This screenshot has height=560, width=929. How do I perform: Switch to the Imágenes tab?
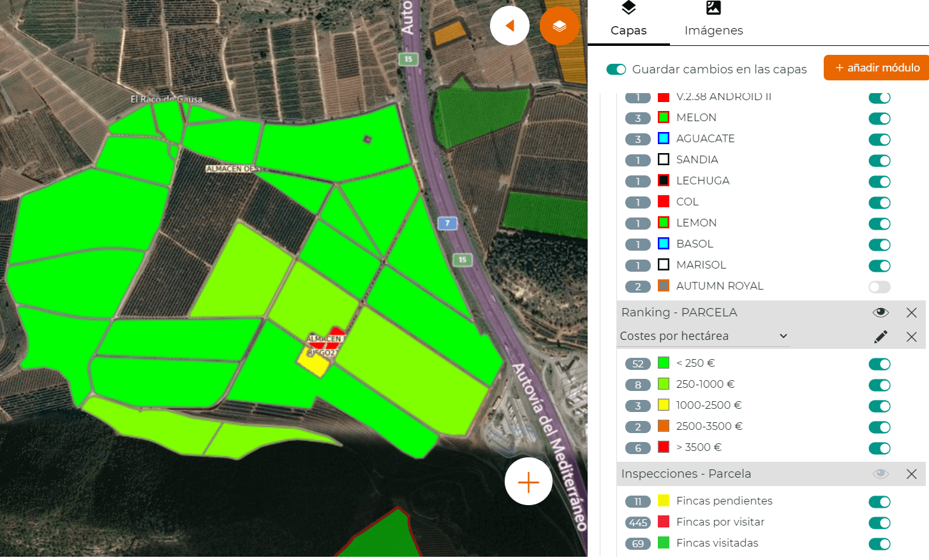[713, 20]
